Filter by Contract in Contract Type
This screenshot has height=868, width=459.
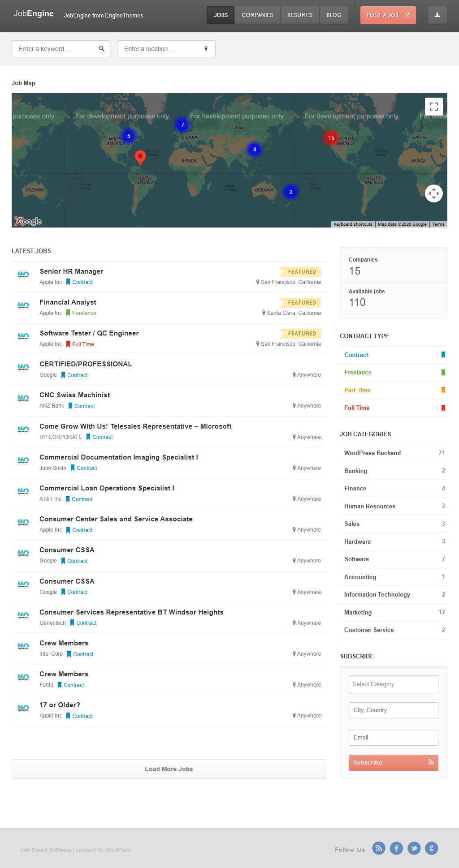356,355
